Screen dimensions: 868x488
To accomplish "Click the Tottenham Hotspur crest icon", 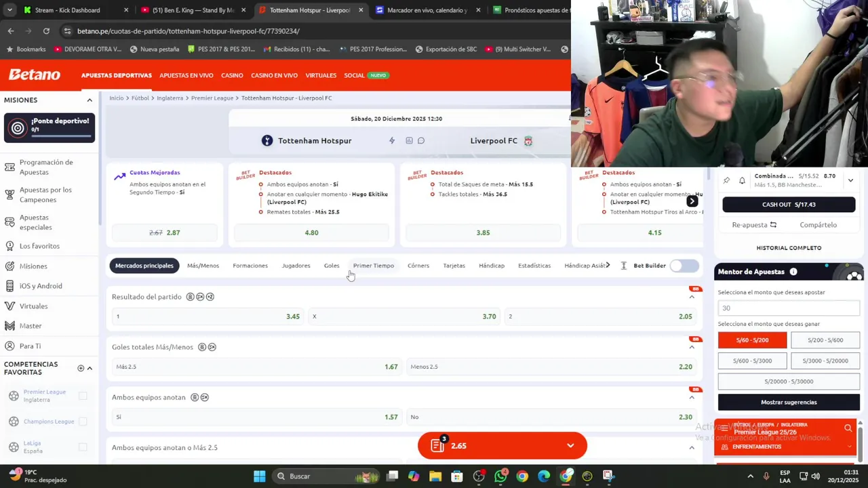I will click(x=267, y=140).
